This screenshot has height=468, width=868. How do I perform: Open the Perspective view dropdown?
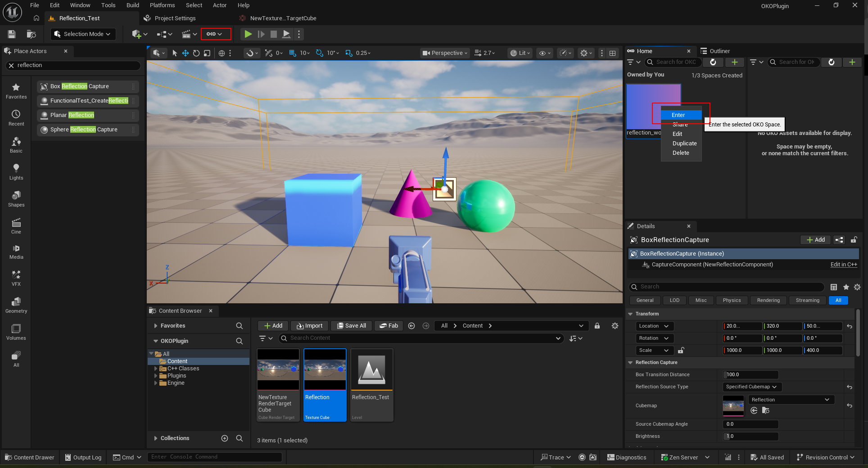445,53
